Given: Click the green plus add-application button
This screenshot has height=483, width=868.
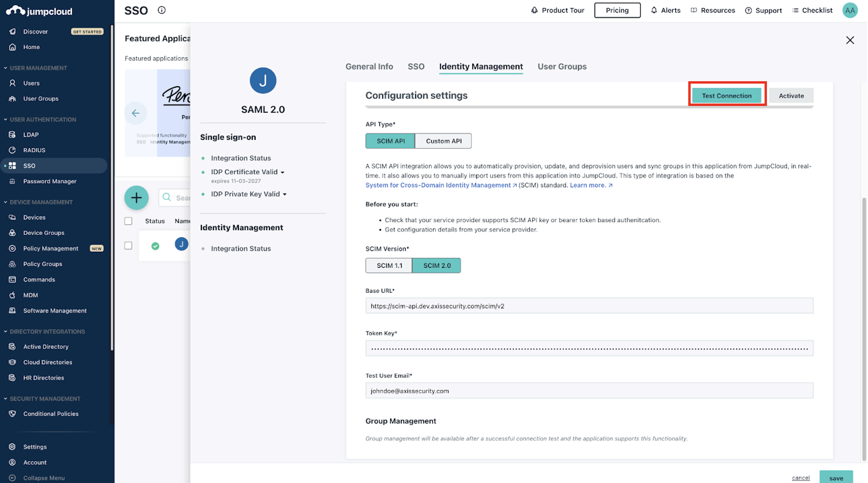Looking at the screenshot, I should (x=136, y=198).
